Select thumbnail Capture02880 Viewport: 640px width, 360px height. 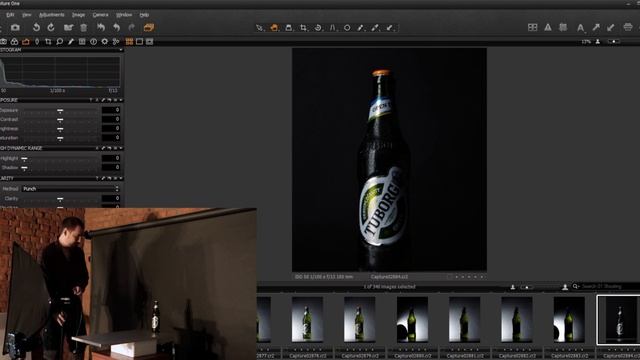click(x=412, y=319)
